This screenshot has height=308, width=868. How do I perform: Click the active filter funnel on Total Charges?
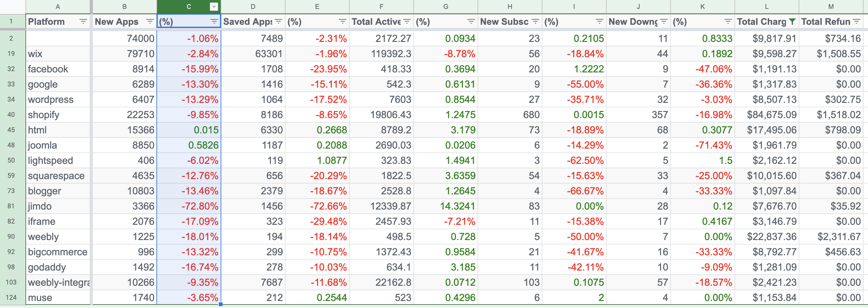click(793, 22)
